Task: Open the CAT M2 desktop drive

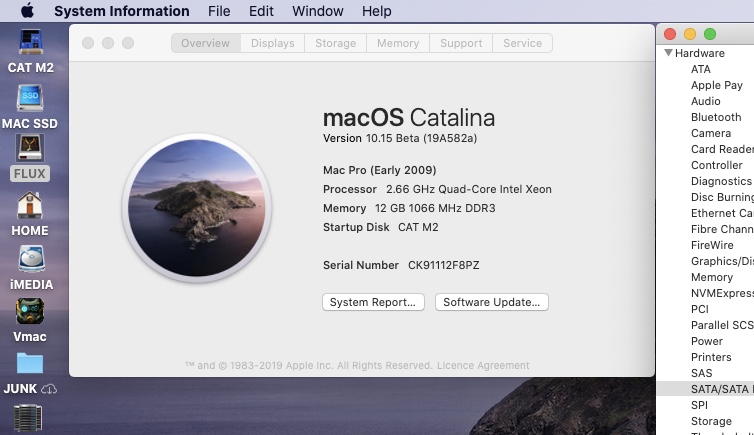Action: click(x=30, y=42)
